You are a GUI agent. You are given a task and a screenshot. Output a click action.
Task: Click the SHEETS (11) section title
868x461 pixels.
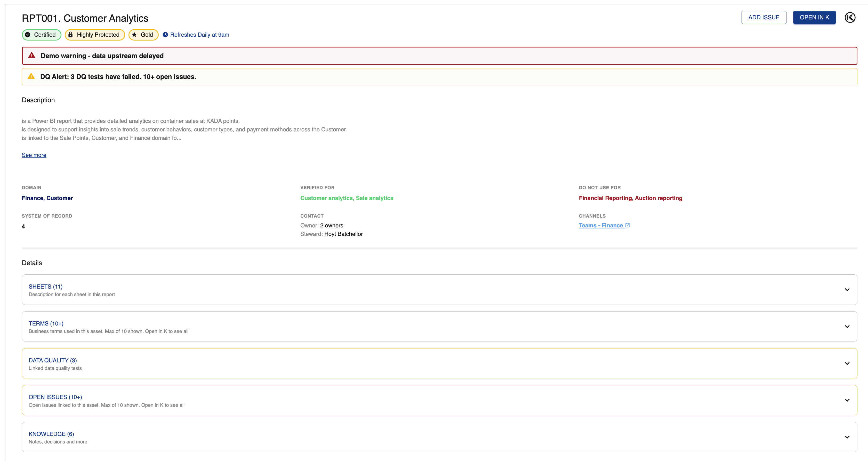point(45,287)
